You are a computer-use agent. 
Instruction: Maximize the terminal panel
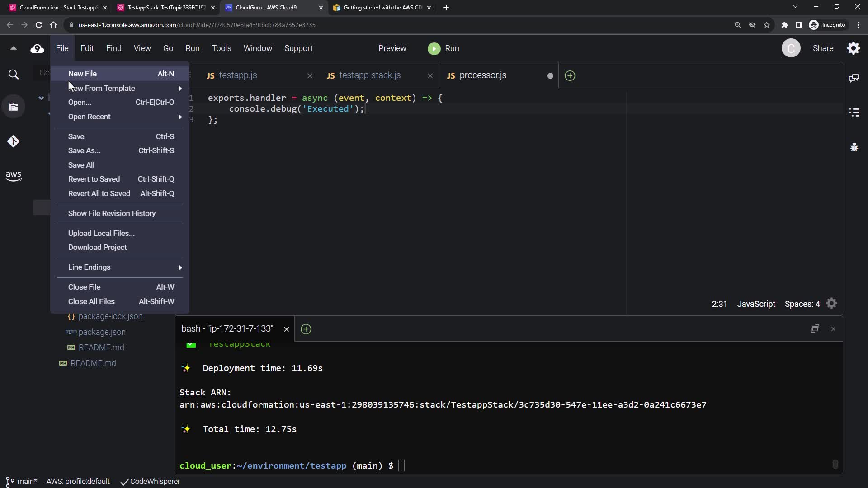[815, 329]
